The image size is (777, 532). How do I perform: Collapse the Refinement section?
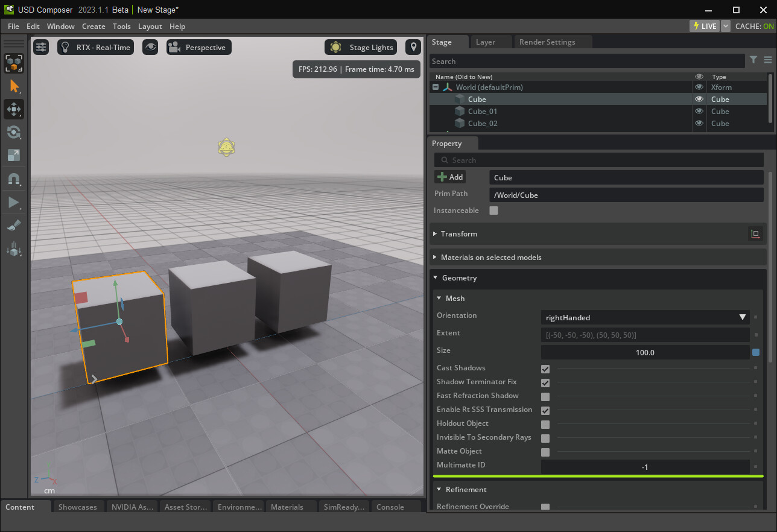[439, 490]
